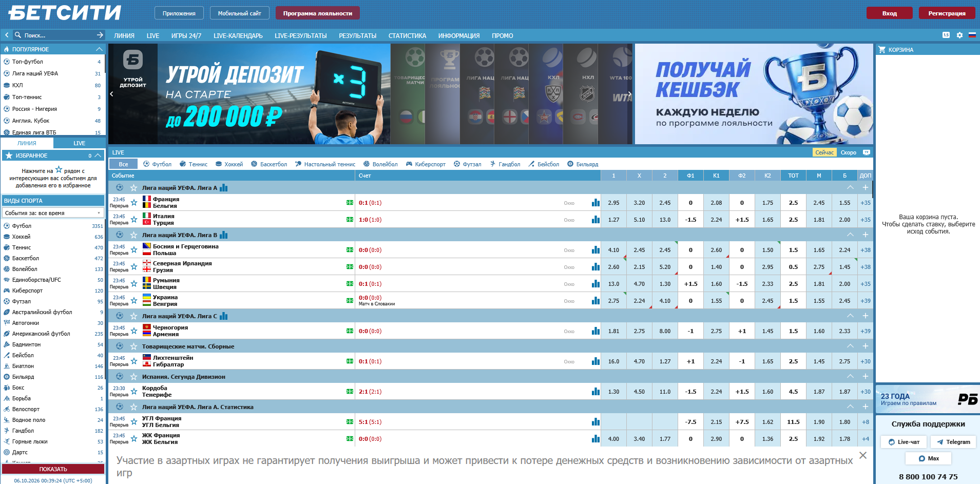Click the Russian flag language icon
The image size is (980, 484).
972,35
